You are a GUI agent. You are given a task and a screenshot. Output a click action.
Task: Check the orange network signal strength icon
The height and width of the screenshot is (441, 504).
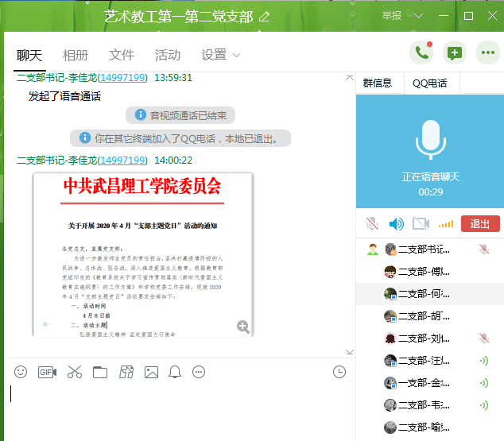(446, 224)
